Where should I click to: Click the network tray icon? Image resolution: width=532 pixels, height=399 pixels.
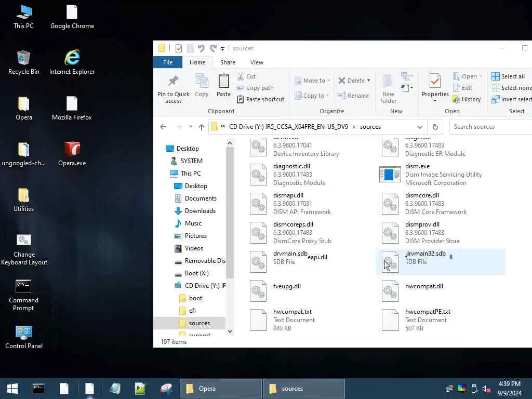pyautogui.click(x=449, y=389)
